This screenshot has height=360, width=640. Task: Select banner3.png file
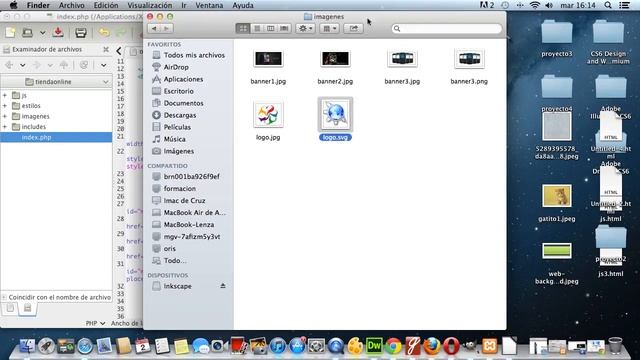pyautogui.click(x=469, y=59)
